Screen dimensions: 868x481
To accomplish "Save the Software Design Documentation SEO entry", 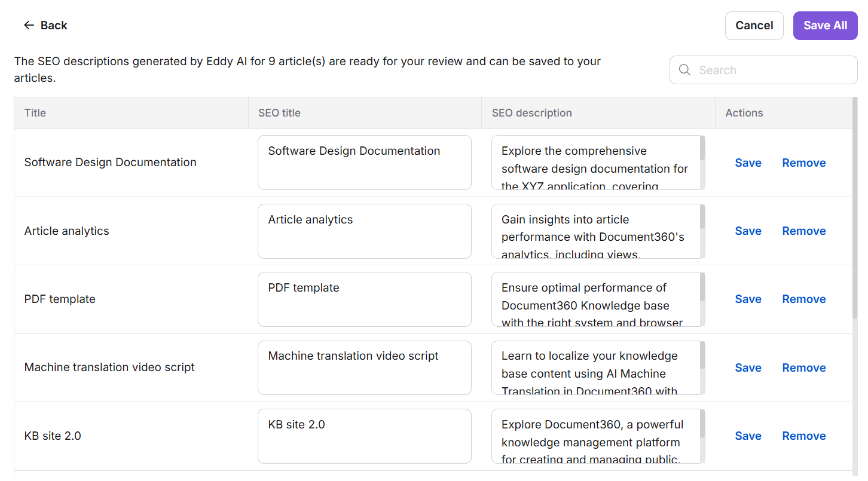I will coord(748,163).
